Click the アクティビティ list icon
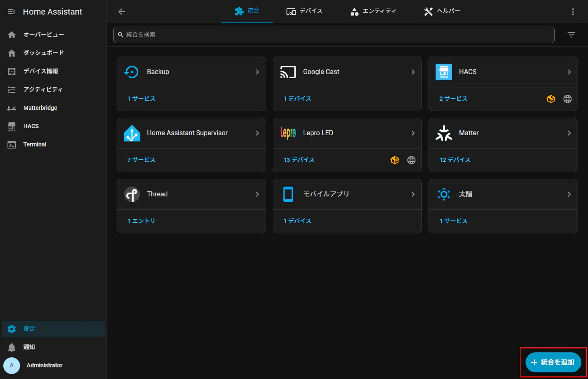Image resolution: width=588 pixels, height=379 pixels. tap(12, 90)
